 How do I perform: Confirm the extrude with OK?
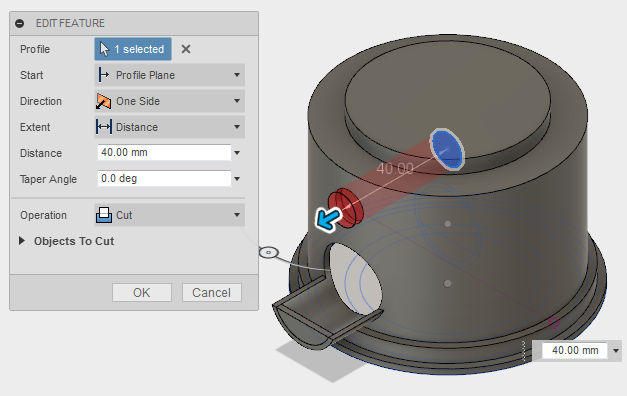[142, 292]
